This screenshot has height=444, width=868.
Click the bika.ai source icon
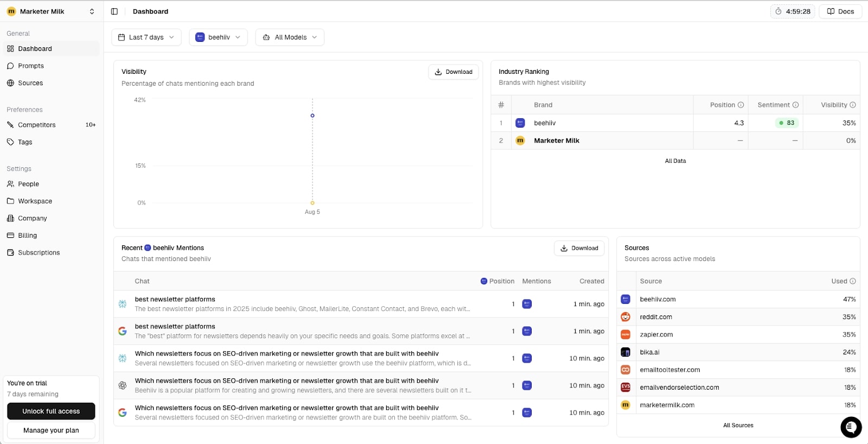(x=626, y=352)
